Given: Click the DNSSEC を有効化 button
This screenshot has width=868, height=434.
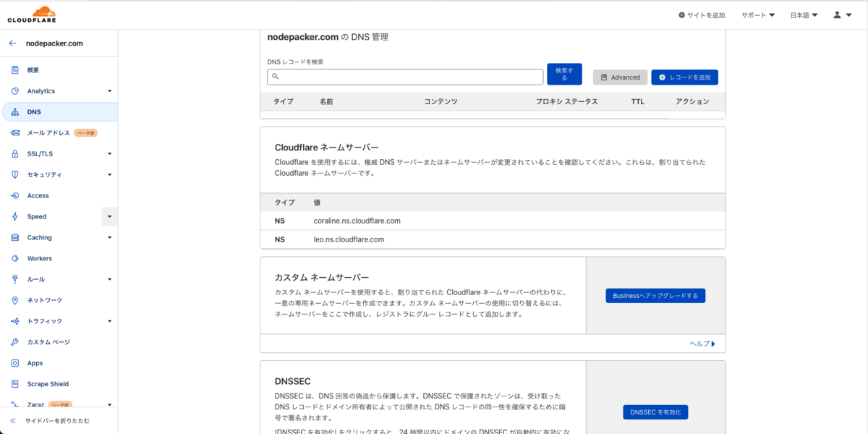Looking at the screenshot, I should 655,412.
